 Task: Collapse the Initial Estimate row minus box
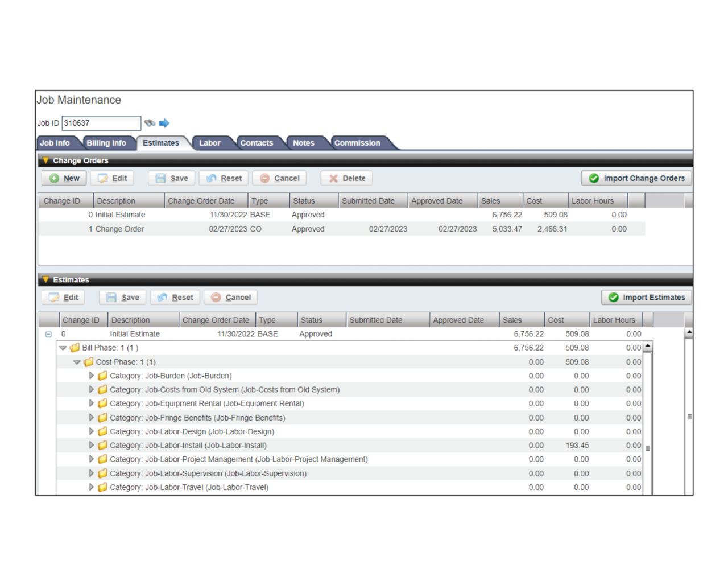coord(48,335)
